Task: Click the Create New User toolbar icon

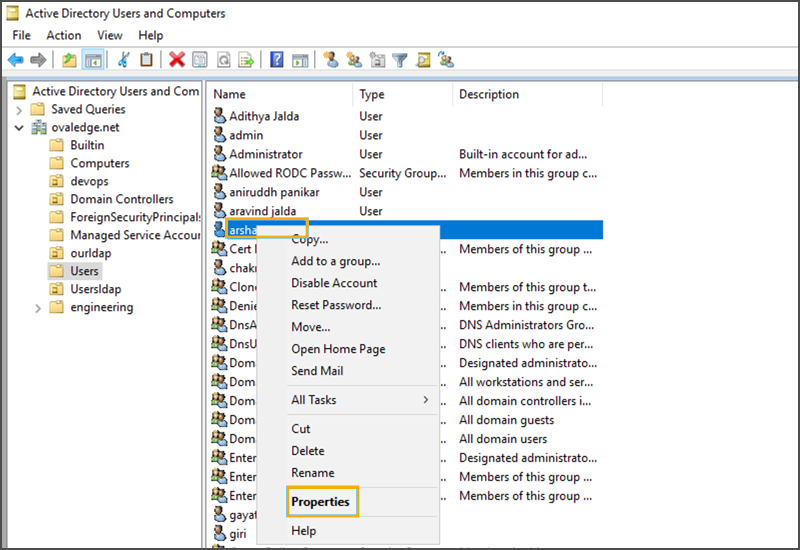Action: click(331, 60)
